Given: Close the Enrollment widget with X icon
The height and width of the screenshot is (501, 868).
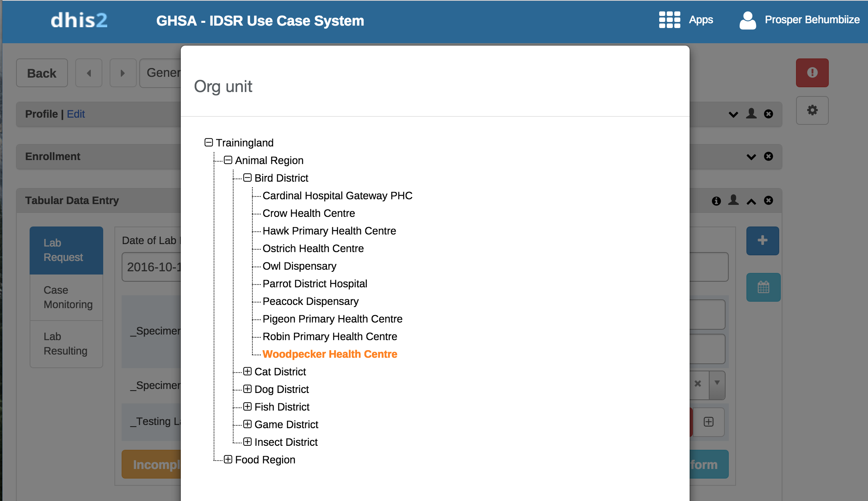Looking at the screenshot, I should click(768, 156).
